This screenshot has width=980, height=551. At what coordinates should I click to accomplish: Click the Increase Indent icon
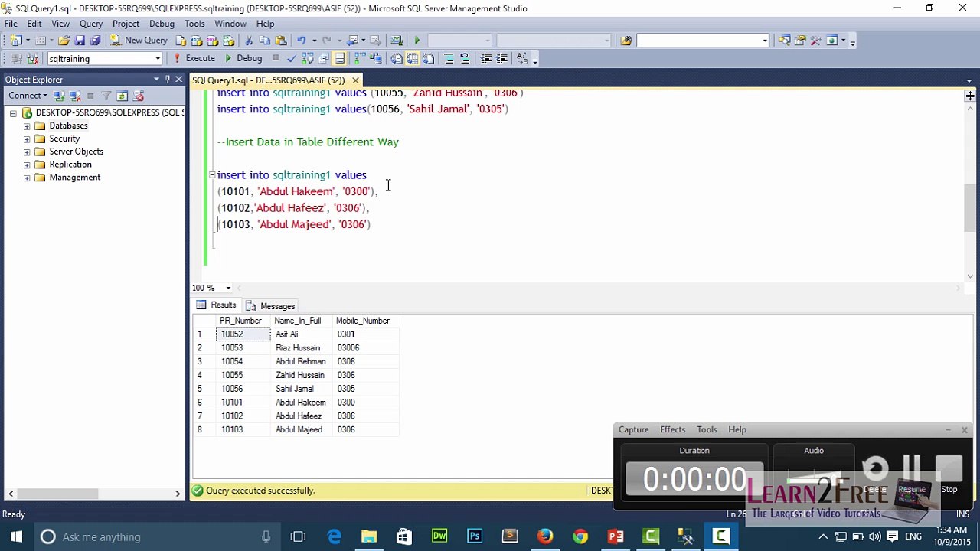(x=502, y=58)
